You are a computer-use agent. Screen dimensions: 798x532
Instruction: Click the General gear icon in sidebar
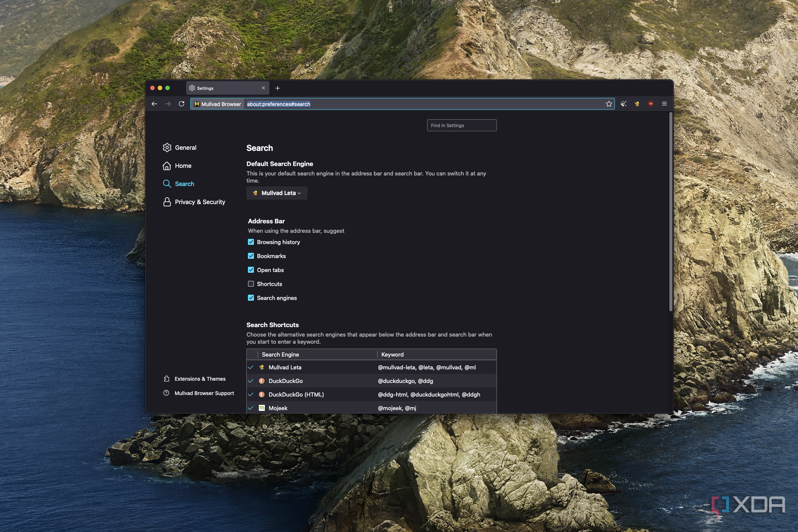[x=167, y=148]
